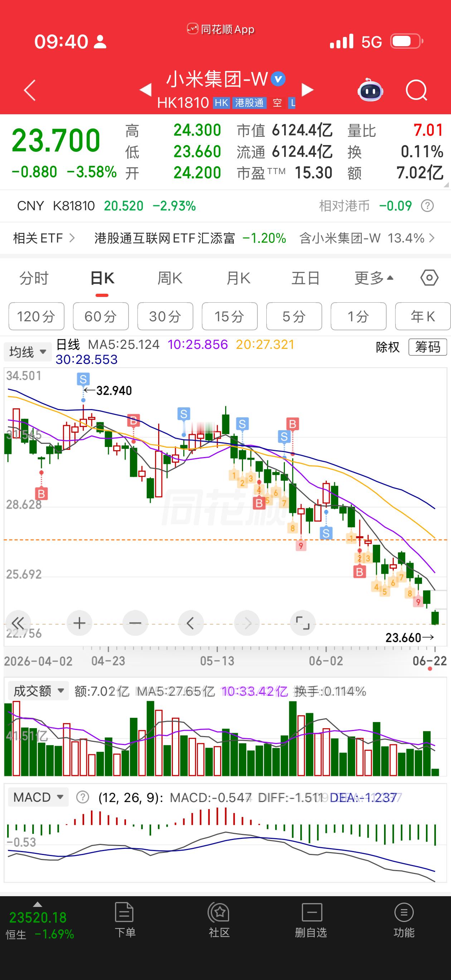The height and width of the screenshot is (980, 451).
Task: Select the 1分 period button
Action: (x=359, y=316)
